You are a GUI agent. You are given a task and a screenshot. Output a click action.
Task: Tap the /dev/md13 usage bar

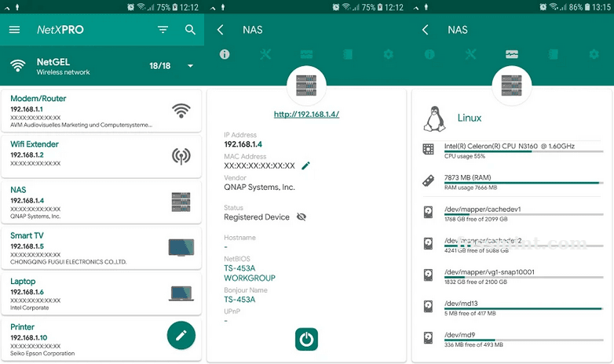click(x=524, y=309)
